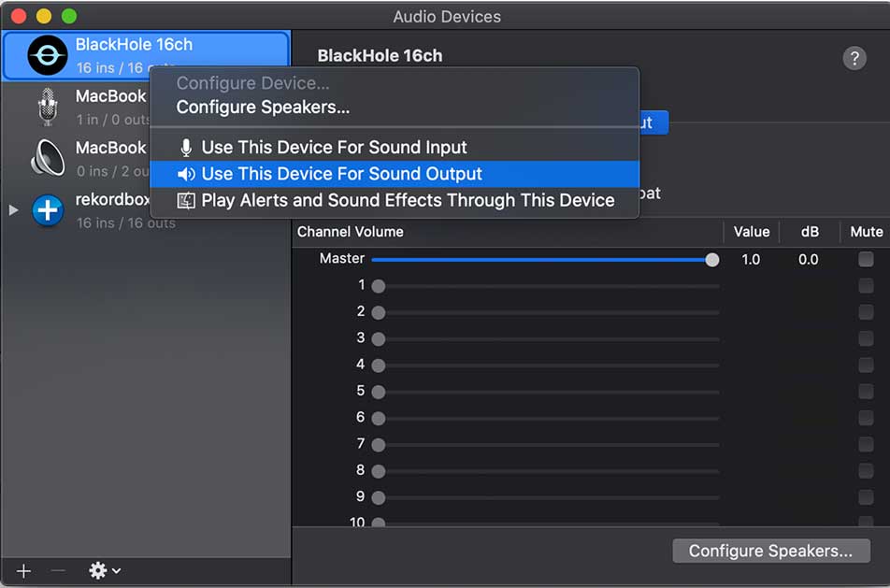Toggle mute checkbox for channel 1
Viewport: 890px width, 588px height.
tap(867, 286)
